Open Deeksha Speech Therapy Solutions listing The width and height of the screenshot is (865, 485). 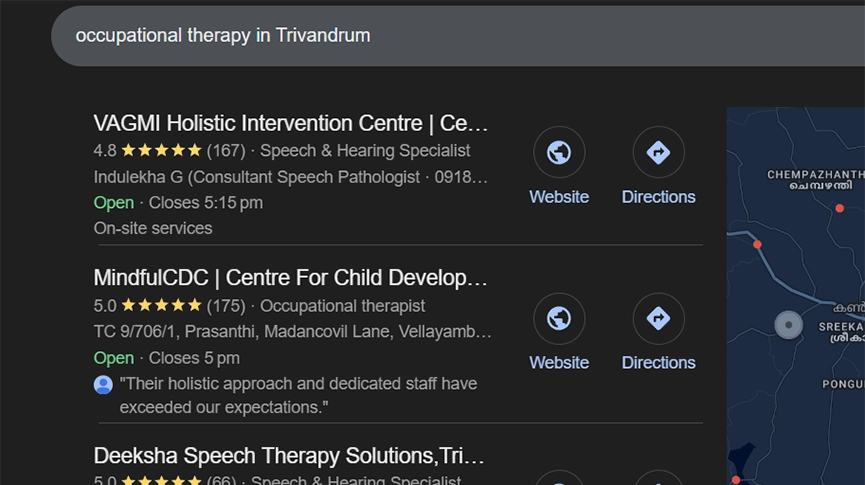click(x=289, y=456)
